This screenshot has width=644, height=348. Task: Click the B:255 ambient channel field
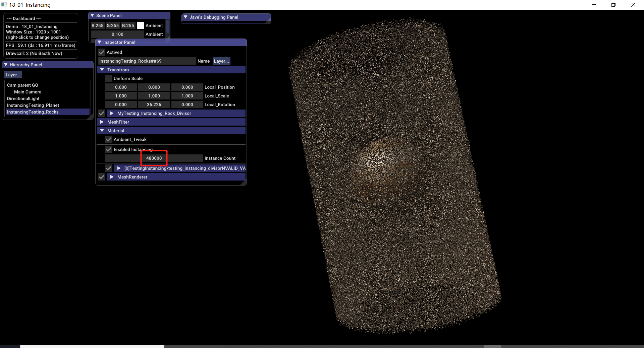coord(128,25)
